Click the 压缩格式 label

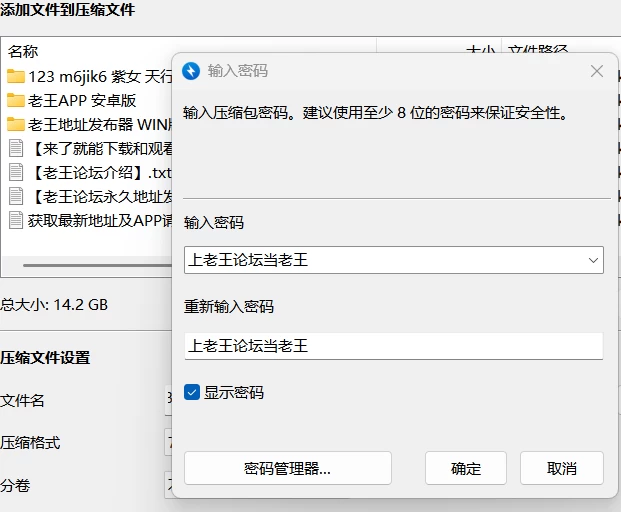tap(30, 443)
